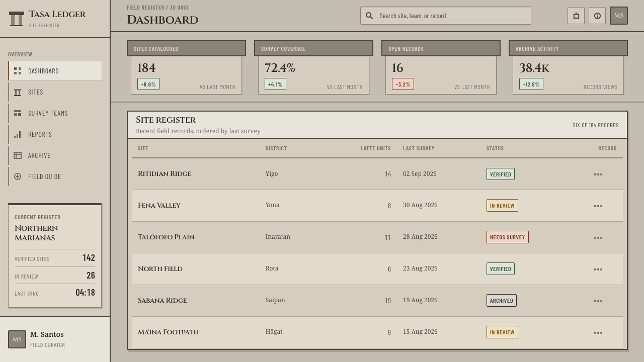Click the Talófofo Plain site name
Image resolution: width=644 pixels, height=362 pixels.
166,237
